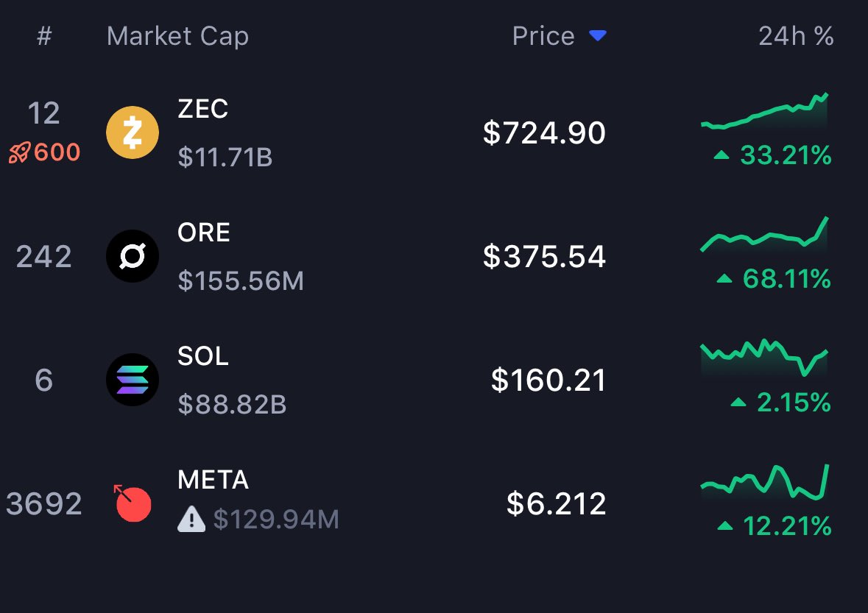
Task: Click the ZEC 24h sparkline chart
Action: pos(764,113)
